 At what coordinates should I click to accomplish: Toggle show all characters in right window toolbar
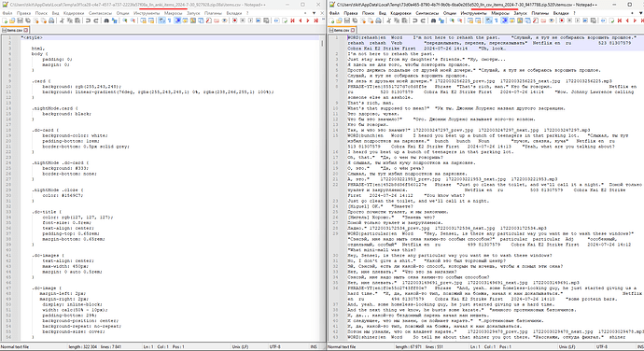(497, 21)
